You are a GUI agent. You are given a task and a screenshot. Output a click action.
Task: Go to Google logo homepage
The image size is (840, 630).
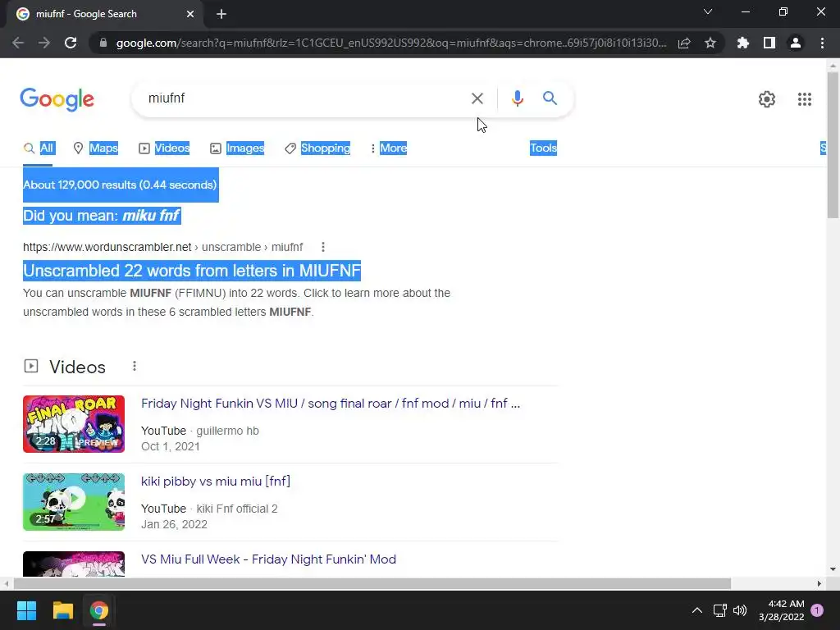pos(57,99)
